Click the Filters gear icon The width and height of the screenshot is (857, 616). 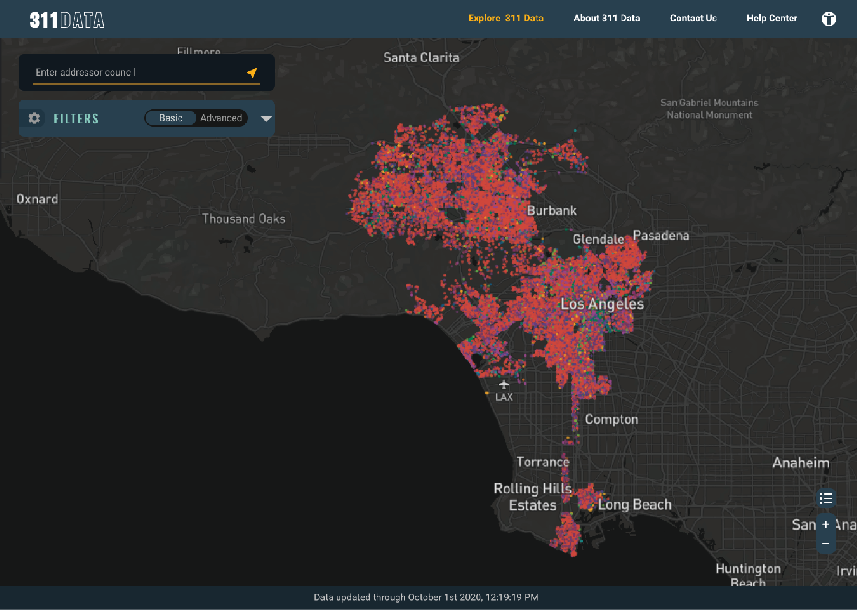tap(34, 118)
